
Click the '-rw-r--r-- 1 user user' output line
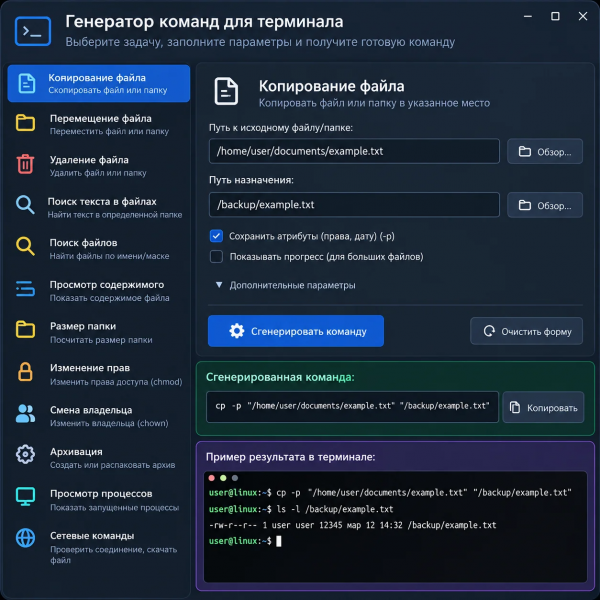click(x=352, y=525)
